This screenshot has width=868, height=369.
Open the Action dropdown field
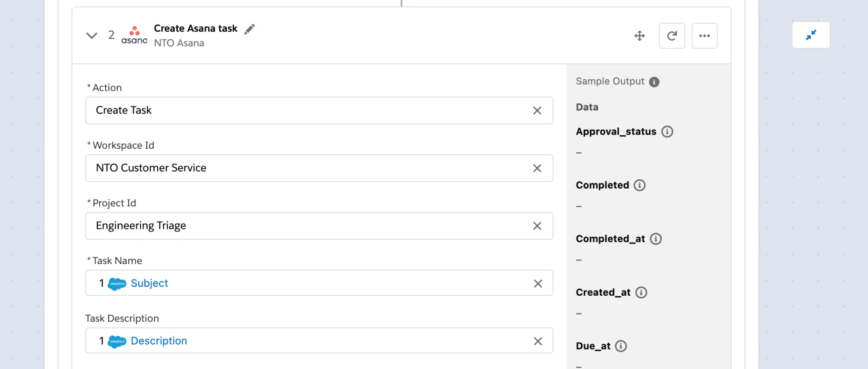click(x=297, y=111)
